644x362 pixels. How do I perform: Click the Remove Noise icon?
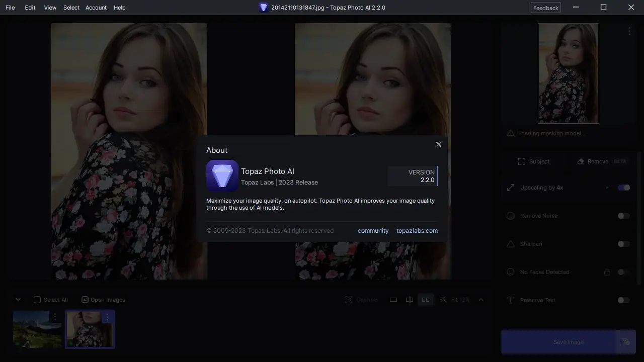point(511,216)
